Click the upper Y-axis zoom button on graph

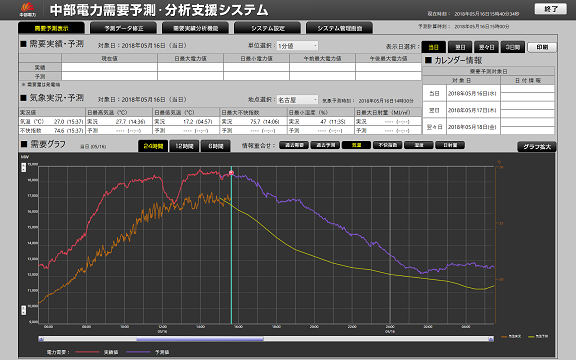(24, 168)
